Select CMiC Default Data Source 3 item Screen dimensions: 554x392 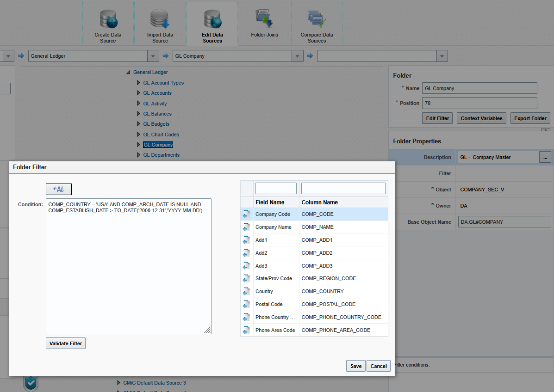click(155, 383)
